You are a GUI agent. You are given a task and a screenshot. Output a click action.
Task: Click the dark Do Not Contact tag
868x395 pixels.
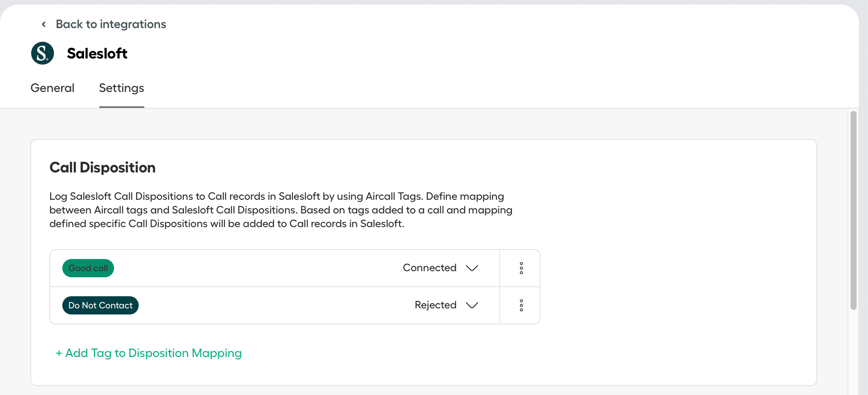click(100, 305)
